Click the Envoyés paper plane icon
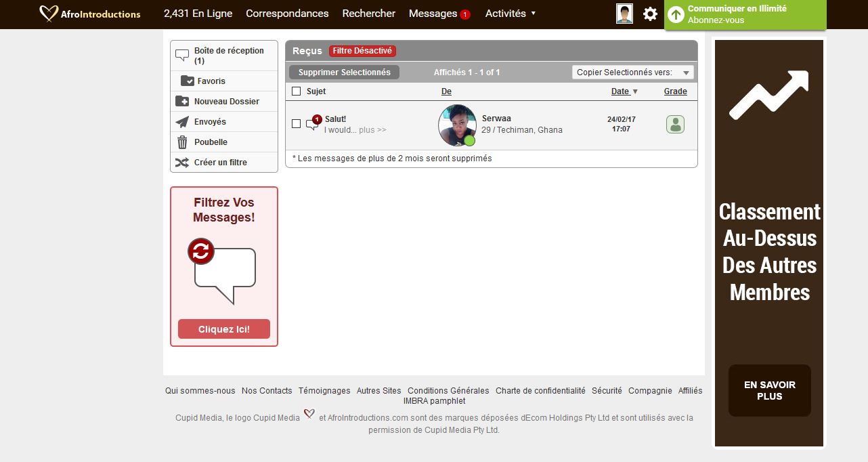 pos(182,122)
